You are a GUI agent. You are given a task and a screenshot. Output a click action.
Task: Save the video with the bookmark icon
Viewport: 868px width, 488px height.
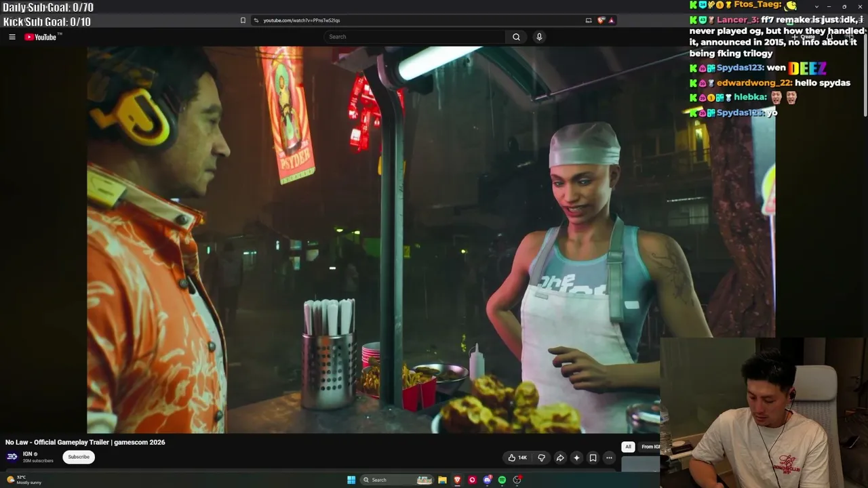click(x=593, y=457)
